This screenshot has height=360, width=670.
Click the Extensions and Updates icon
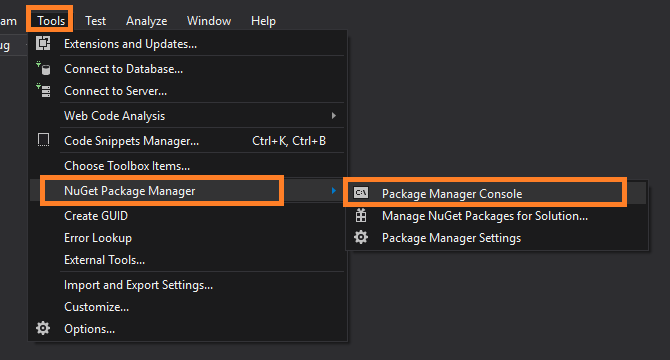click(43, 44)
